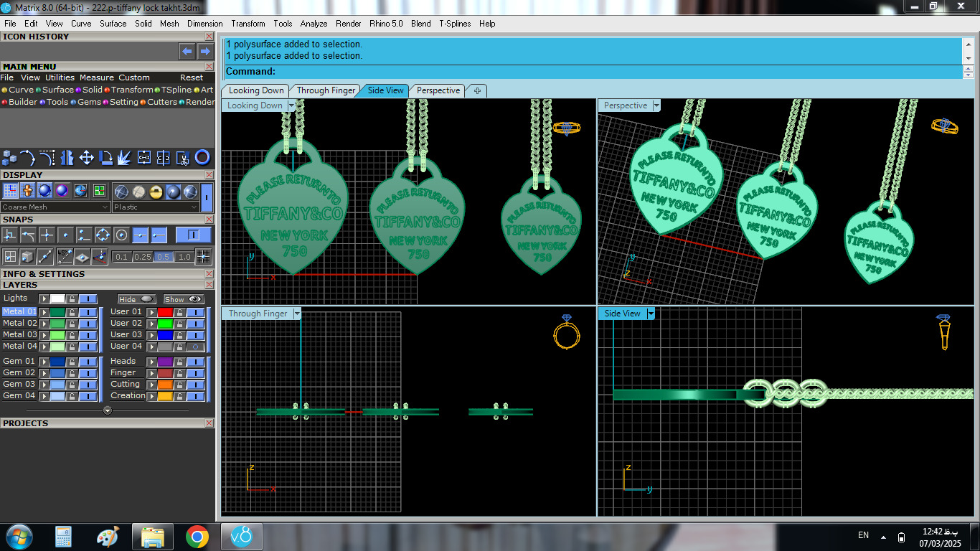Set grid snap value to 1.0
980x551 pixels.
point(184,257)
